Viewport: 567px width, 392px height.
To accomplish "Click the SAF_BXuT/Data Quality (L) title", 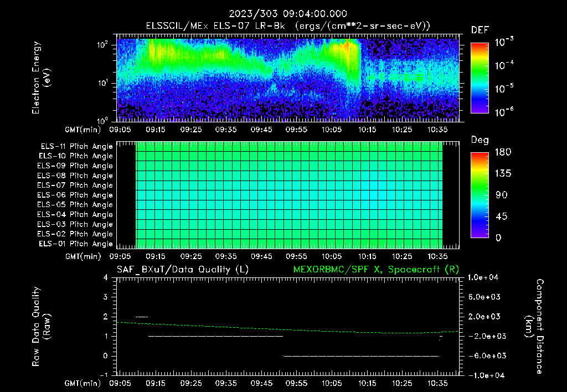I will (183, 270).
